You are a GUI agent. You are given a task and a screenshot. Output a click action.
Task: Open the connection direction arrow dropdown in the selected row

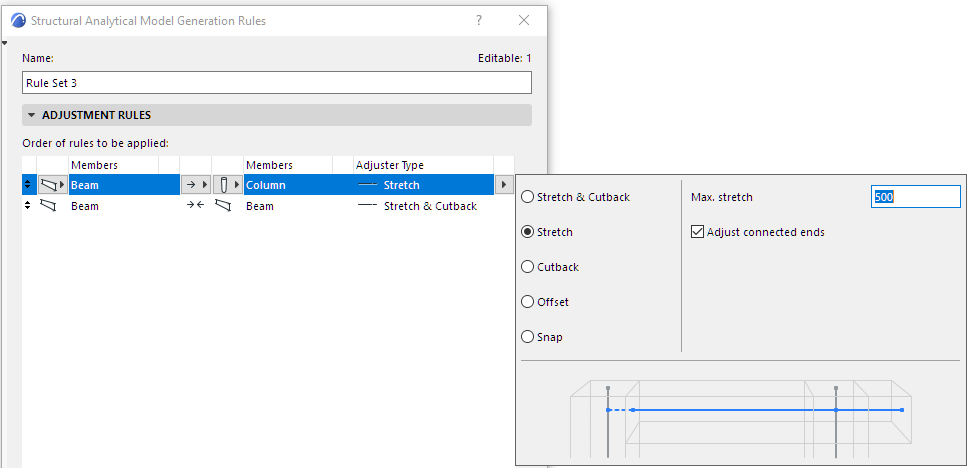(196, 185)
